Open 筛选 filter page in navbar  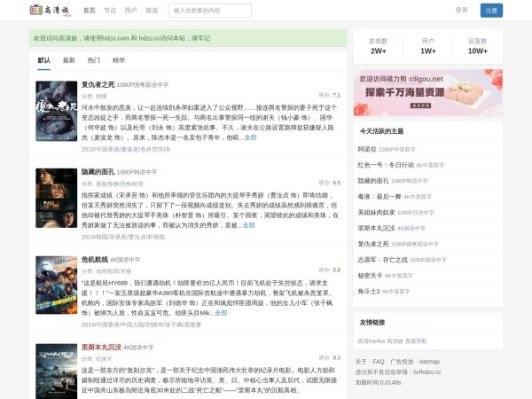(x=152, y=11)
